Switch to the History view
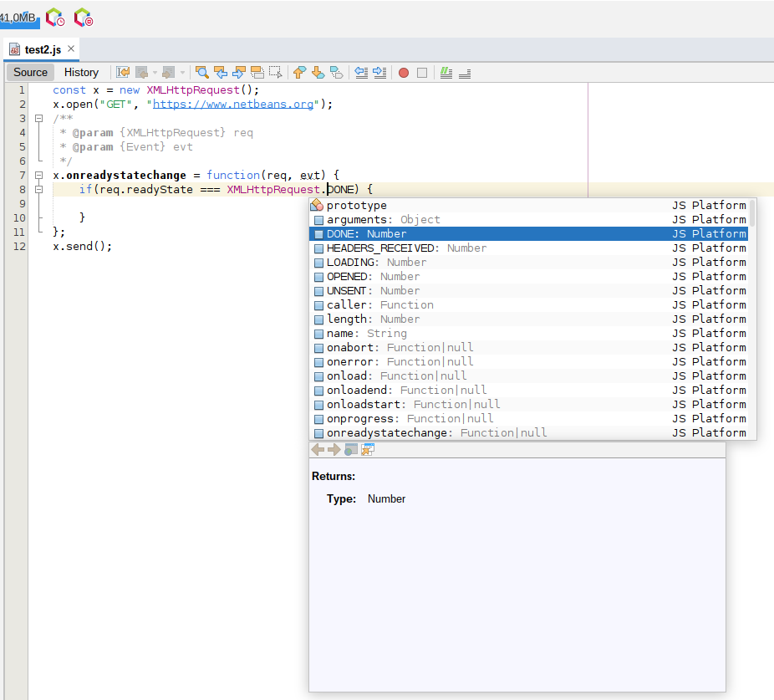The image size is (774, 700). (81, 72)
